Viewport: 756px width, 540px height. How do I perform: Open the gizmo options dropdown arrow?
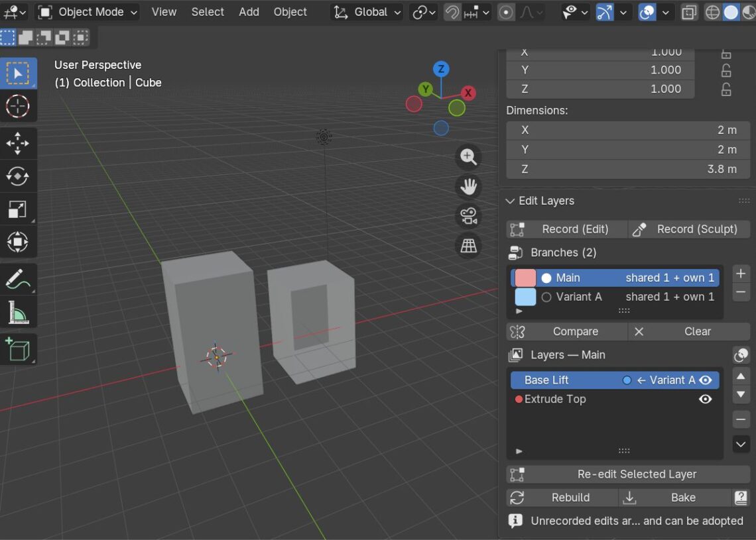(x=623, y=12)
